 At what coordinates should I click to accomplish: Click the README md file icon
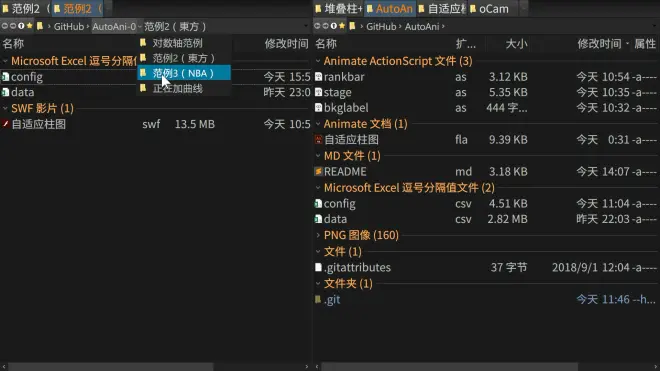click(319, 171)
